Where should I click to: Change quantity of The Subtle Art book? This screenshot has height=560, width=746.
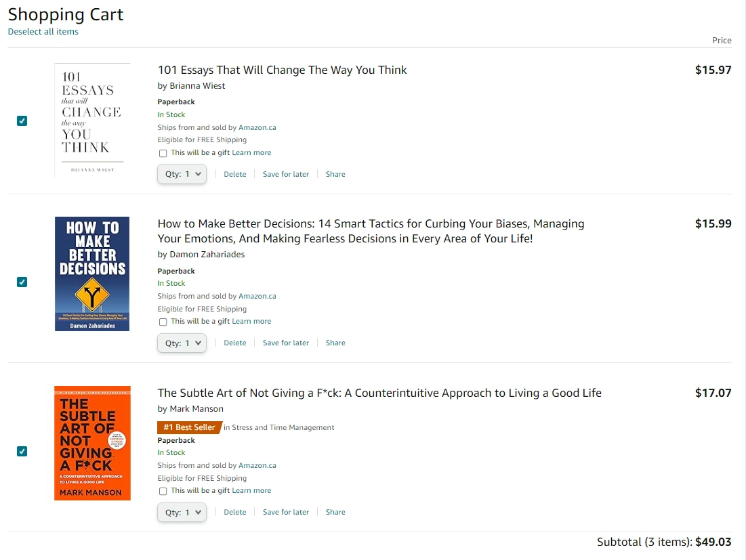[x=182, y=512]
